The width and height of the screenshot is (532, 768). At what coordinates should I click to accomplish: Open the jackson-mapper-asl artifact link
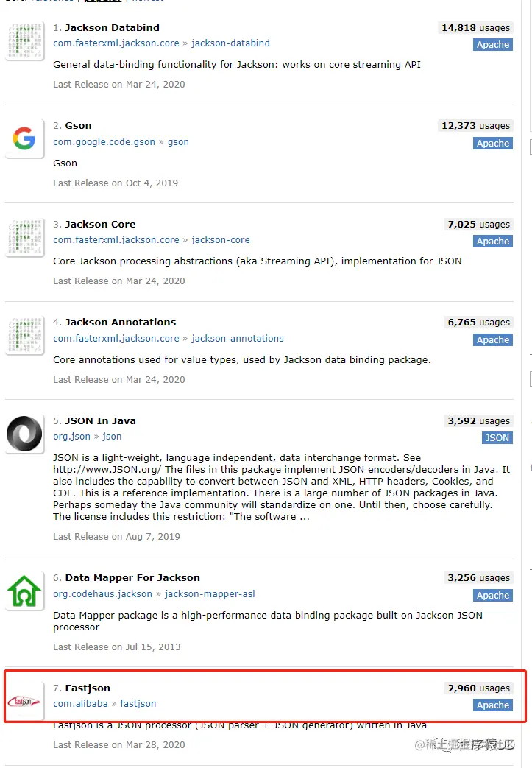pyautogui.click(x=210, y=594)
